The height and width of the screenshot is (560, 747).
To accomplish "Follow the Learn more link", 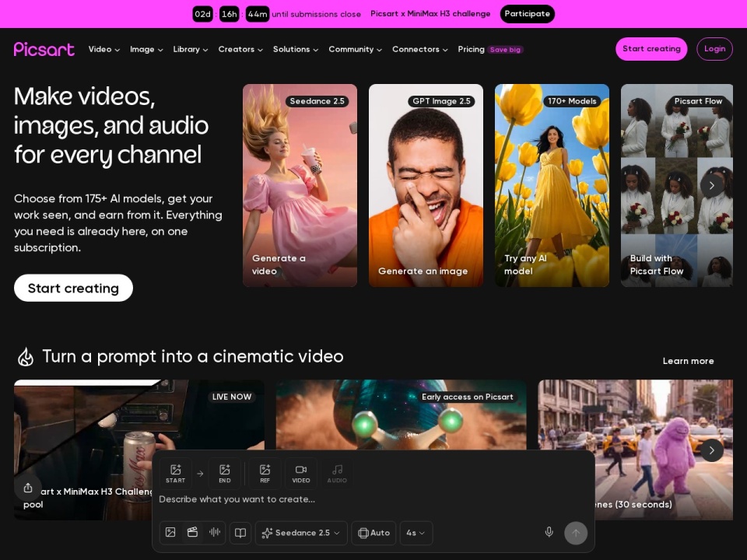I will 688,361.
